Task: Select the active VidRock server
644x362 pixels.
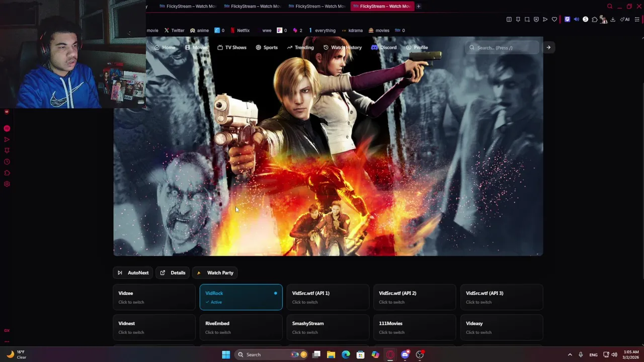Action: (241, 297)
